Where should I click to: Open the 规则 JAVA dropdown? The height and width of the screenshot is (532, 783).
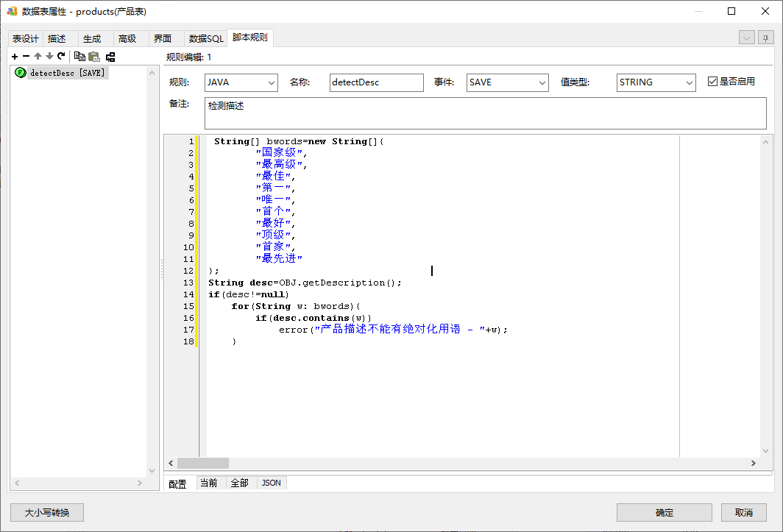(241, 82)
